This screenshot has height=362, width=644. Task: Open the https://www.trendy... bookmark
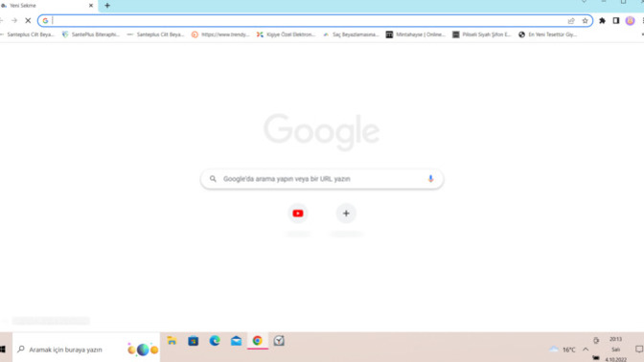tap(220, 34)
